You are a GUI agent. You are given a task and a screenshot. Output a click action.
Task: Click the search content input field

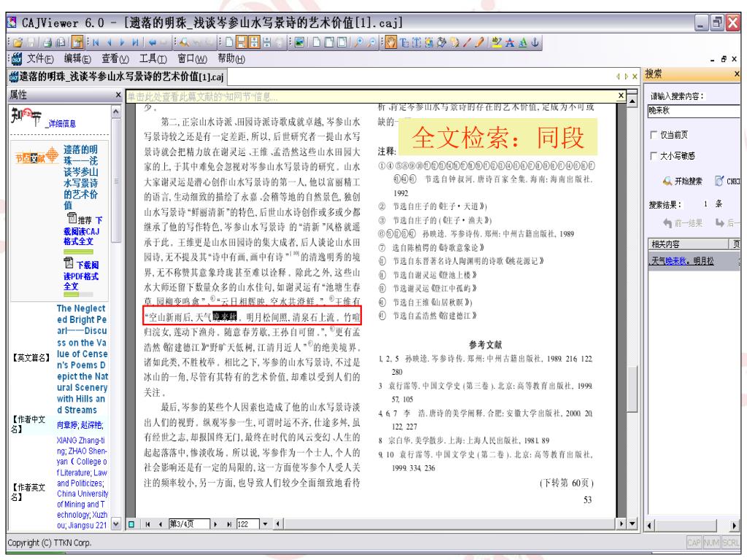point(694,111)
